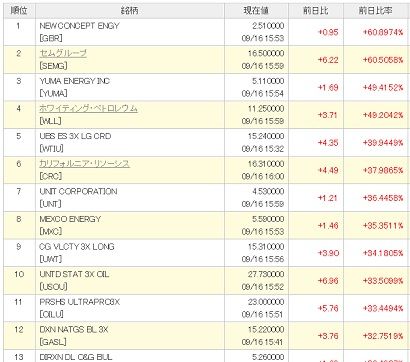This screenshot has width=410, height=362.
Task: Click the +5.76 price change
Action: 328,309
